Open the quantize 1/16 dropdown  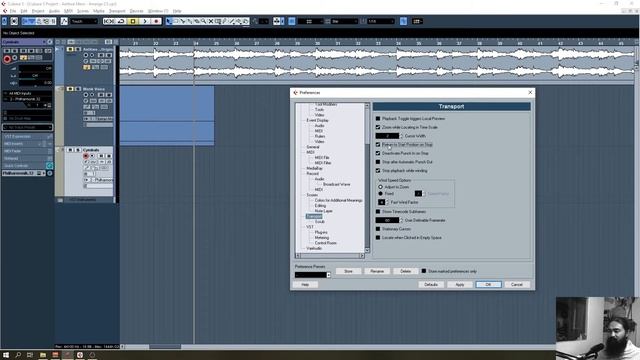tap(381, 21)
